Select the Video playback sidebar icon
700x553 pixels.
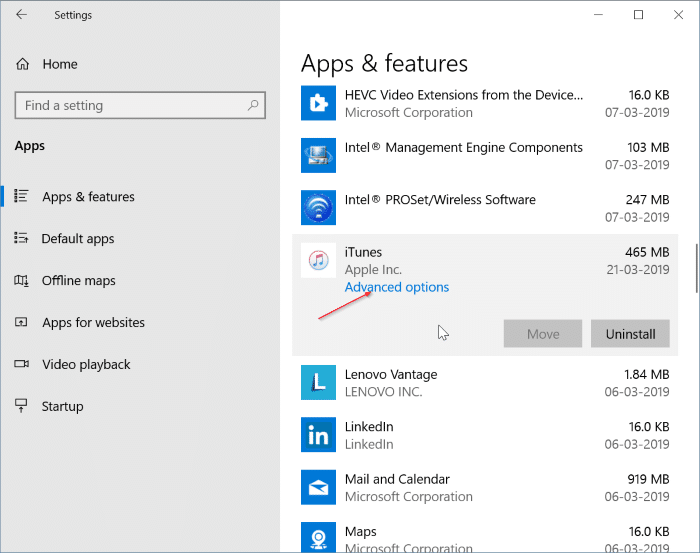(21, 364)
